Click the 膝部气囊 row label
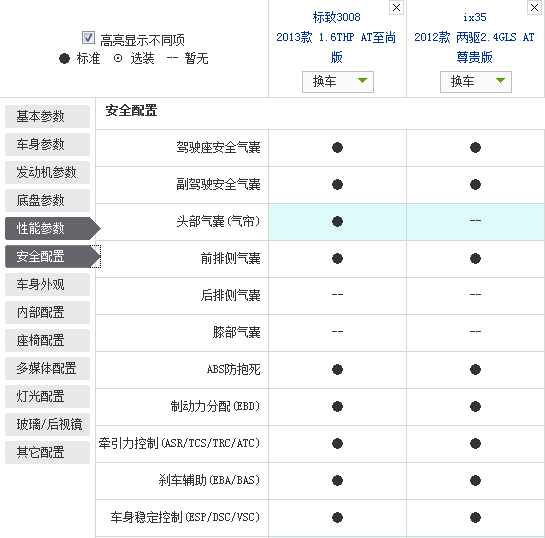 pos(236,333)
